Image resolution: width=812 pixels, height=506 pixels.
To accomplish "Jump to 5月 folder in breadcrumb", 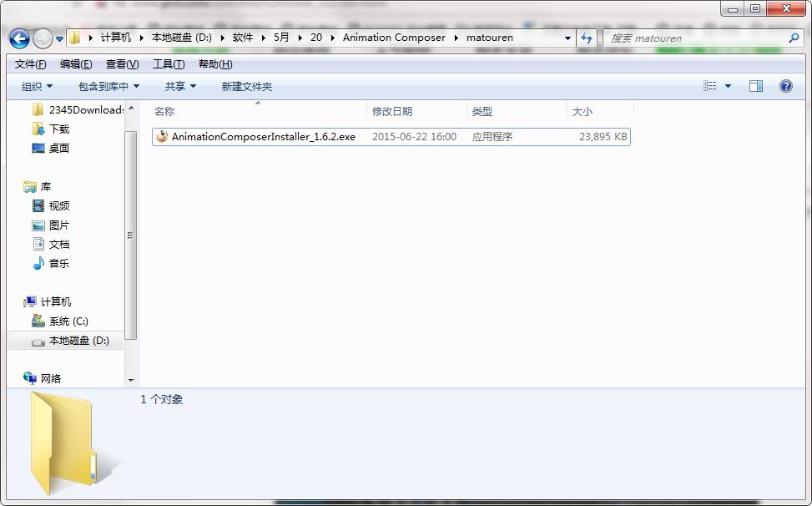I will coord(281,38).
